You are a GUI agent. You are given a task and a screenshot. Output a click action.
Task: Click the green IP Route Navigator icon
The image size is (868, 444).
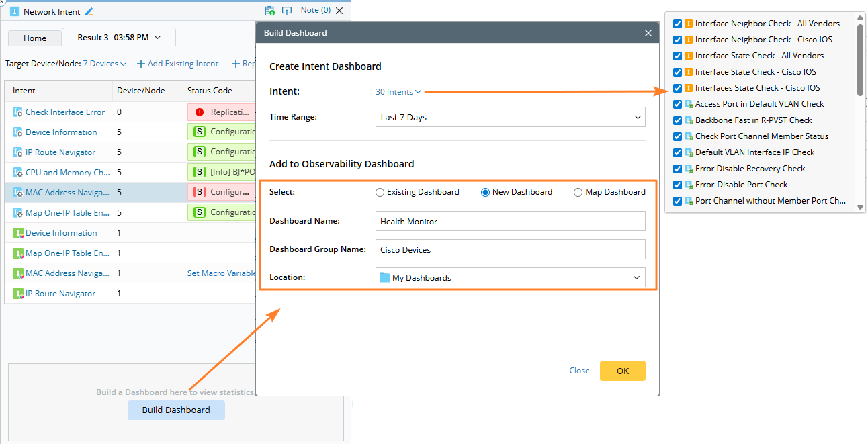tap(17, 294)
